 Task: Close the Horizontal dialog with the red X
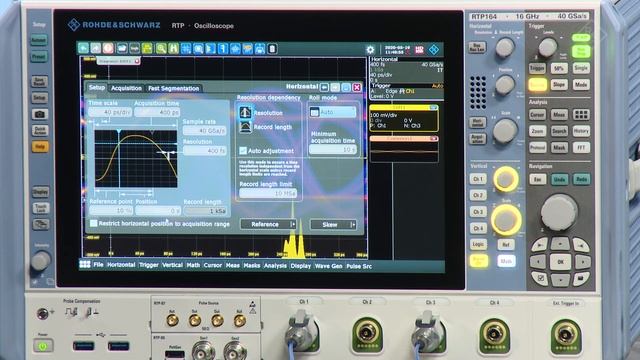(357, 87)
